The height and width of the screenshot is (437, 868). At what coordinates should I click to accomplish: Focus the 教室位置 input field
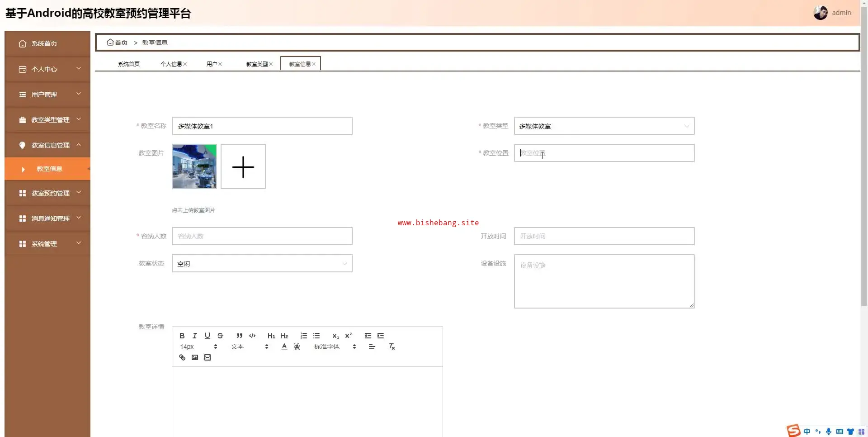pyautogui.click(x=604, y=153)
